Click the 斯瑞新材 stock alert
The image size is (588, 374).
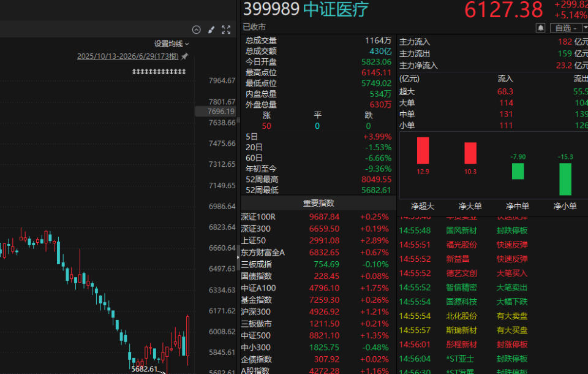click(x=461, y=330)
